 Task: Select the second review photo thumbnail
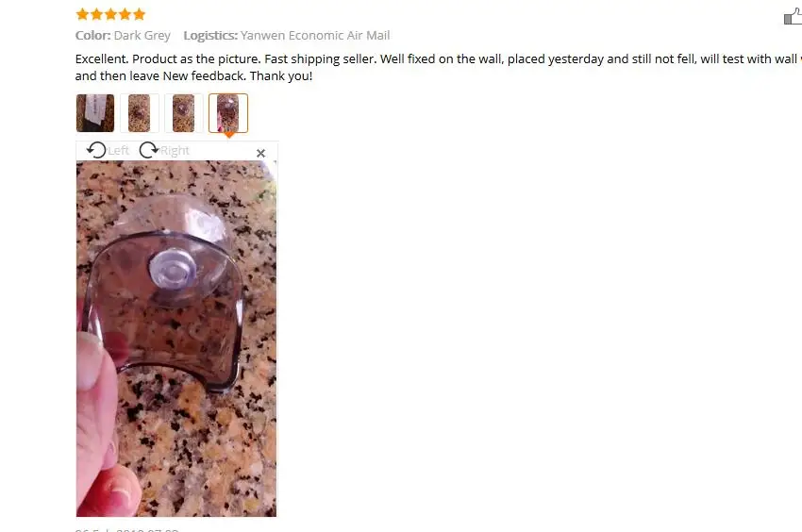[x=139, y=113]
